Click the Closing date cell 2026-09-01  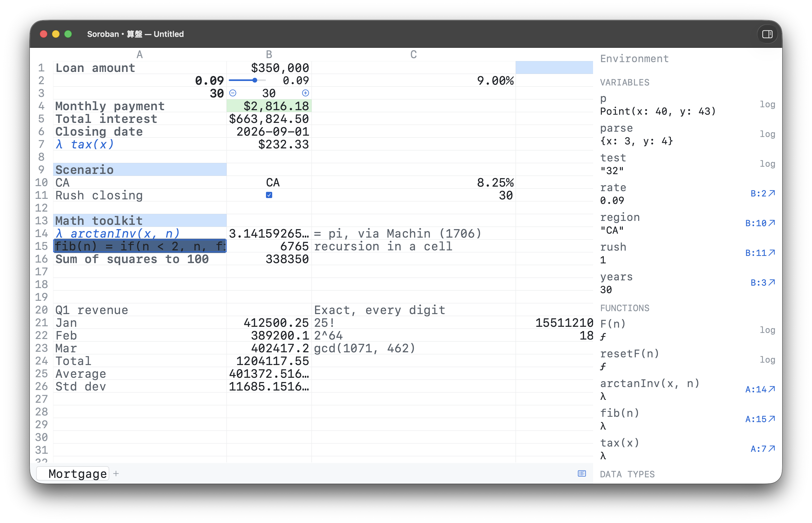click(269, 131)
